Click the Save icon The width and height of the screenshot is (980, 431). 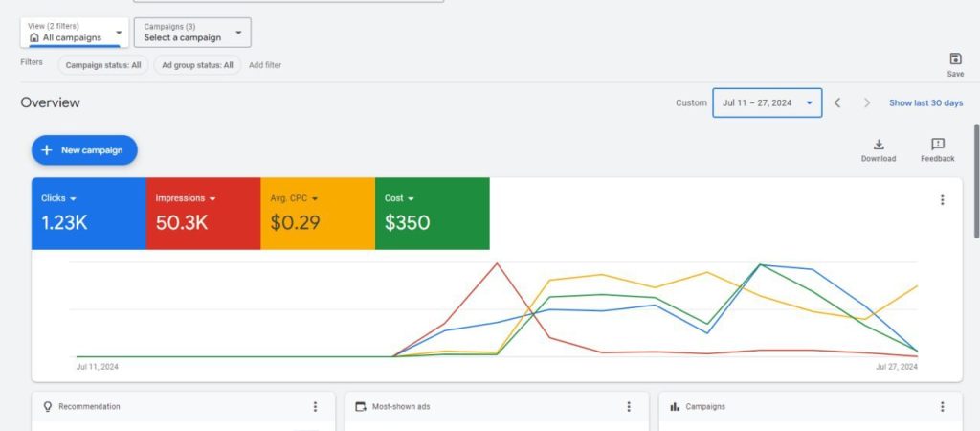coord(955,59)
